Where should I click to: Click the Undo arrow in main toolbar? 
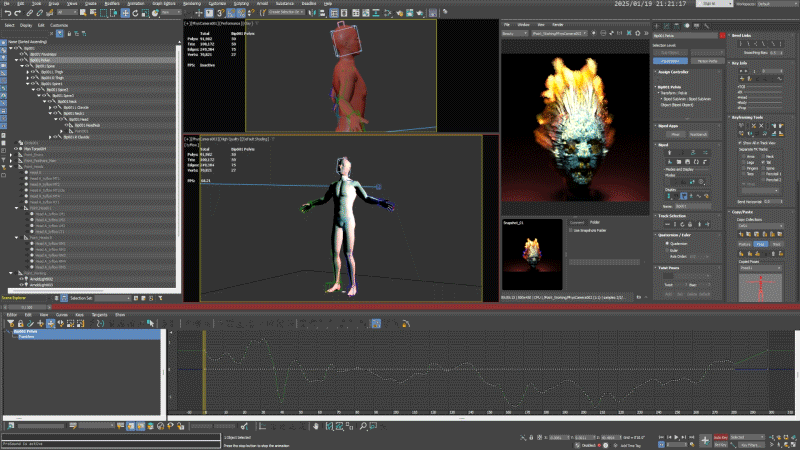(x=7, y=13)
